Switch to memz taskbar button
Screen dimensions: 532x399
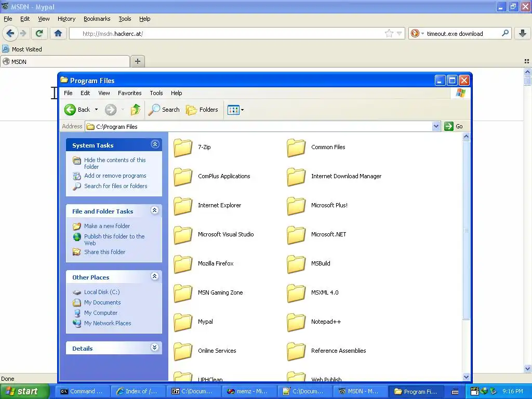coord(249,392)
